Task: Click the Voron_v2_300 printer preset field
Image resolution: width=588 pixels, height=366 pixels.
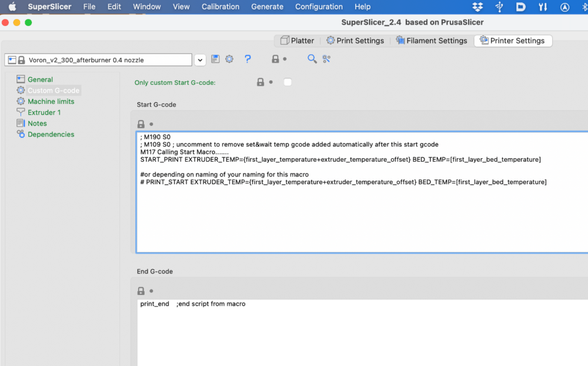Action: [x=98, y=60]
